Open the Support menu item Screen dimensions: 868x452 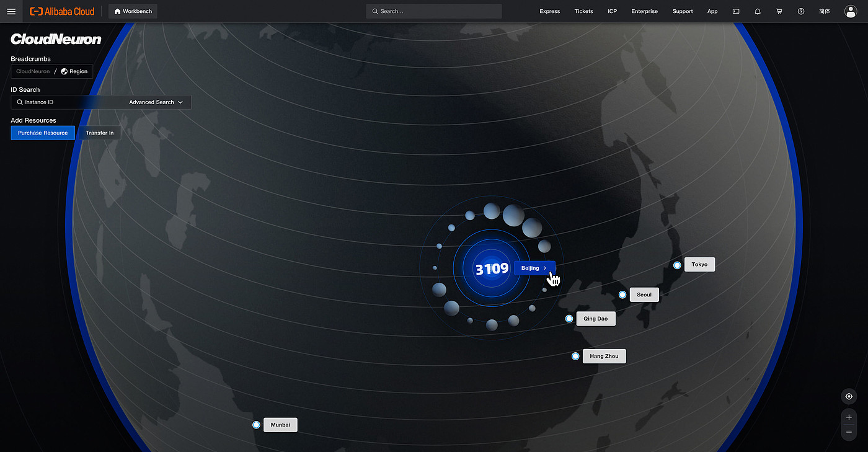[x=683, y=11]
